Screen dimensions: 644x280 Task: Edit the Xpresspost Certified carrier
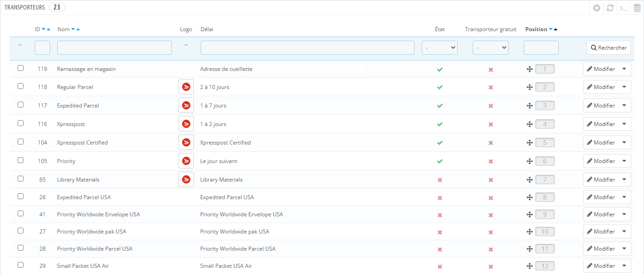601,142
